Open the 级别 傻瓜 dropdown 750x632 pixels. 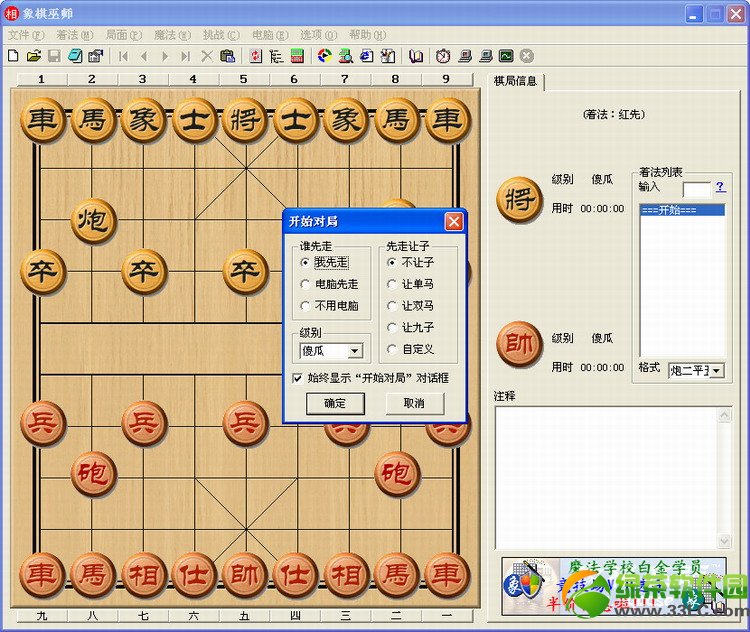click(x=354, y=351)
